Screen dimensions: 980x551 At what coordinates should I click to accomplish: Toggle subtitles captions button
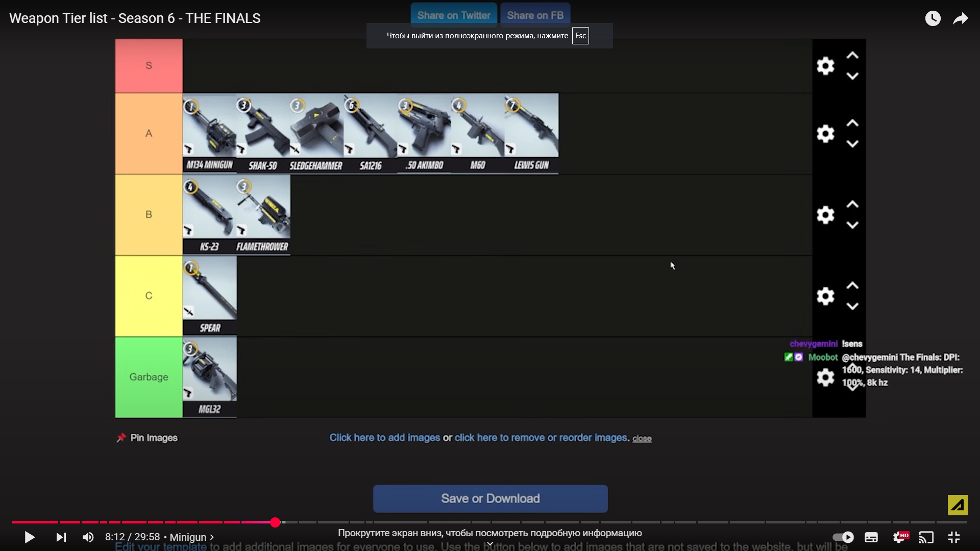tap(871, 537)
